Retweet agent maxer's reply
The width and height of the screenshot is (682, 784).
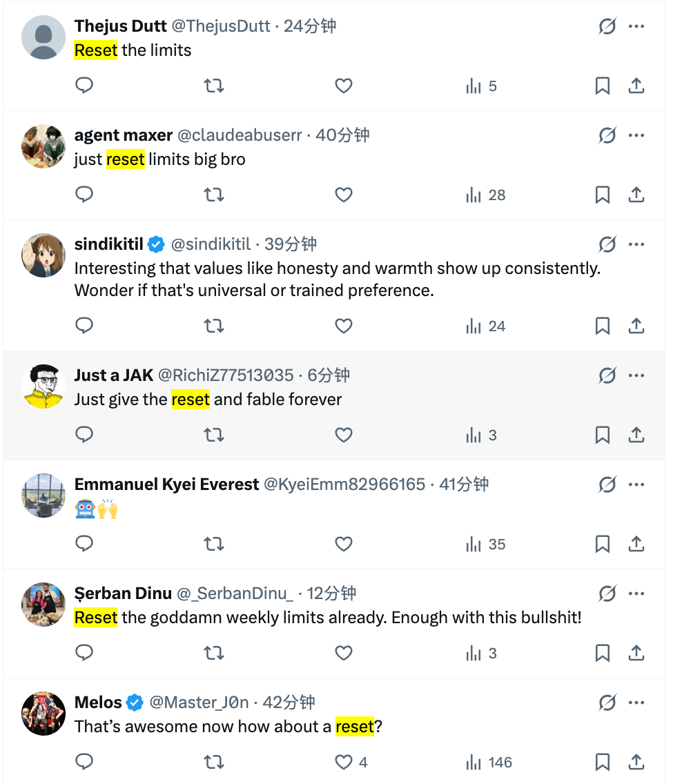[214, 195]
